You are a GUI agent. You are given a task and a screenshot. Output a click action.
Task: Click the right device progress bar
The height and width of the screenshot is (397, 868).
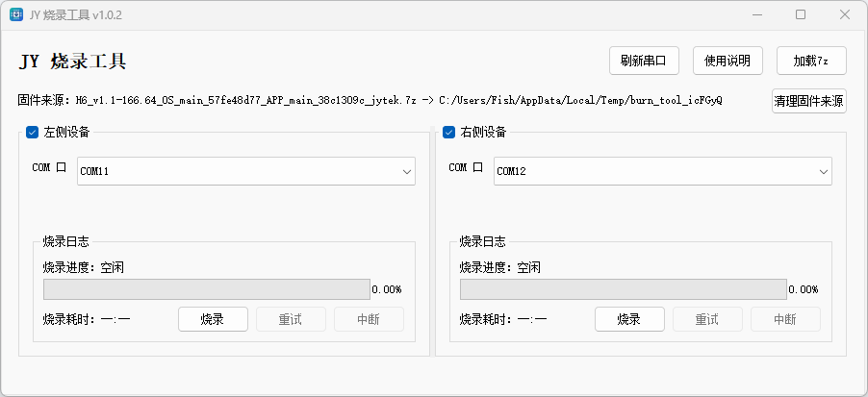(624, 289)
